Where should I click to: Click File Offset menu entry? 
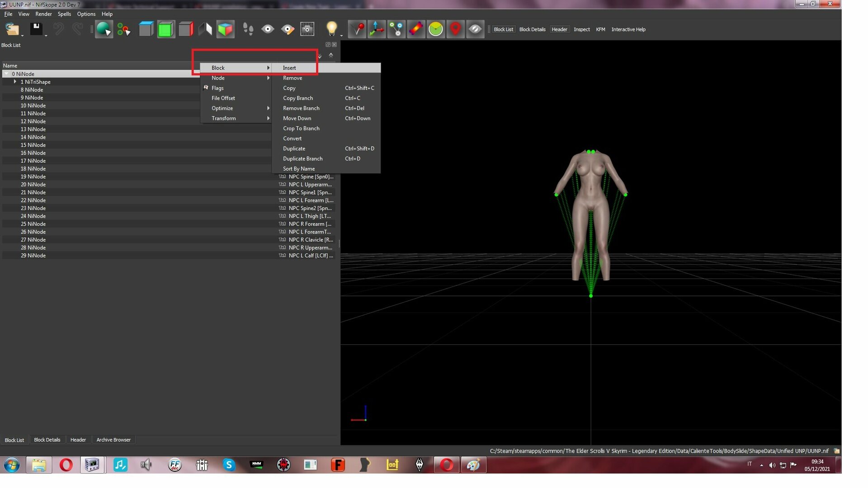(x=236, y=98)
